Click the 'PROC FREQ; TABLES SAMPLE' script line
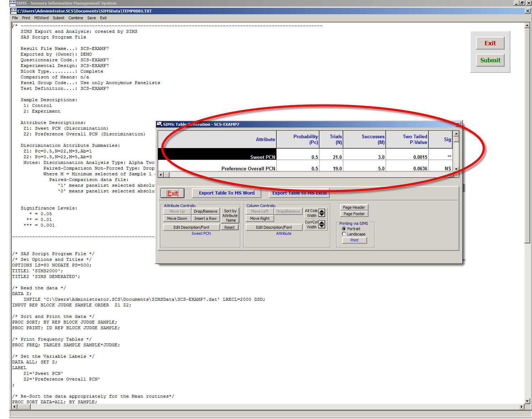The width and height of the screenshot is (532, 419). (x=66, y=345)
